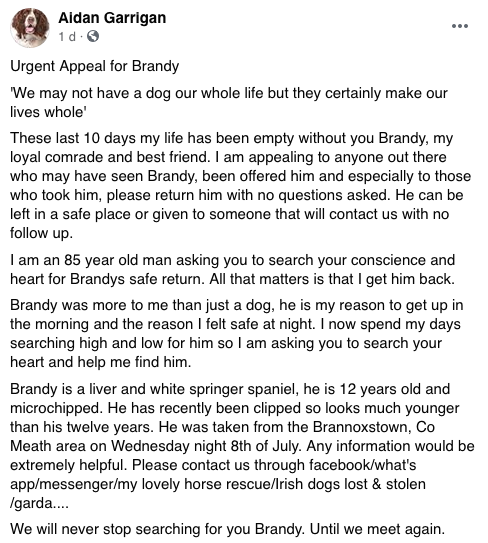Click the closing line "We will never stop searching"
The height and width of the screenshot is (543, 488).
tap(227, 529)
